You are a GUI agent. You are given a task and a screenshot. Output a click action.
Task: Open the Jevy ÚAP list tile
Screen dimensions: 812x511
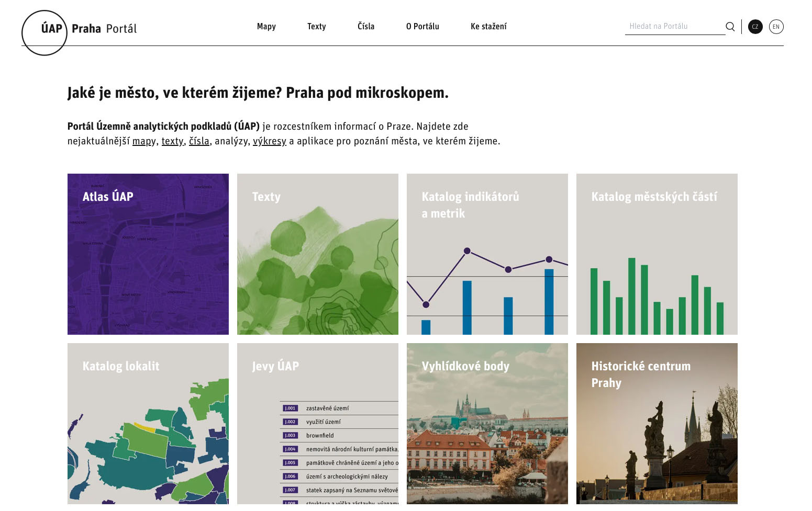(x=318, y=424)
